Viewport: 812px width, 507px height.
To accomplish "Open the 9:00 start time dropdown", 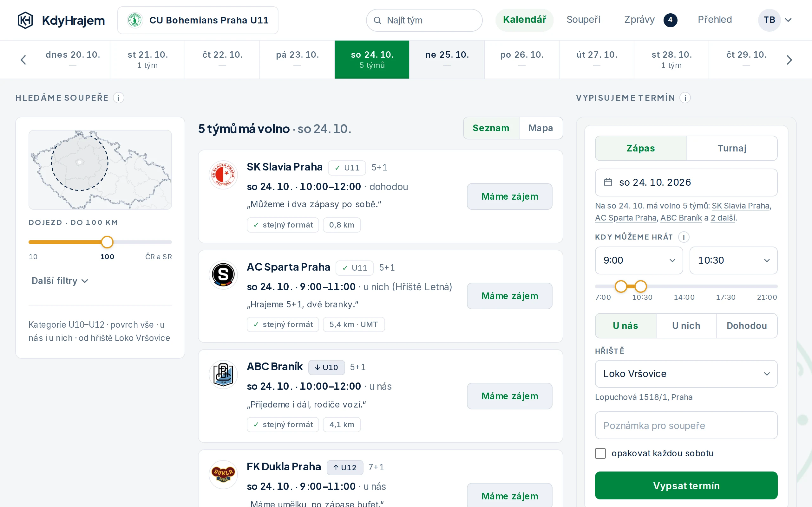I will pos(639,260).
